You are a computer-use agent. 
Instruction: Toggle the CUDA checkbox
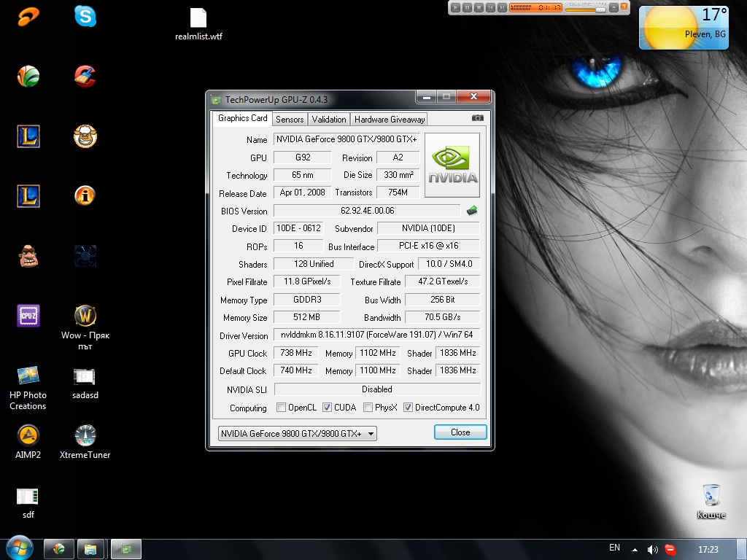click(327, 408)
